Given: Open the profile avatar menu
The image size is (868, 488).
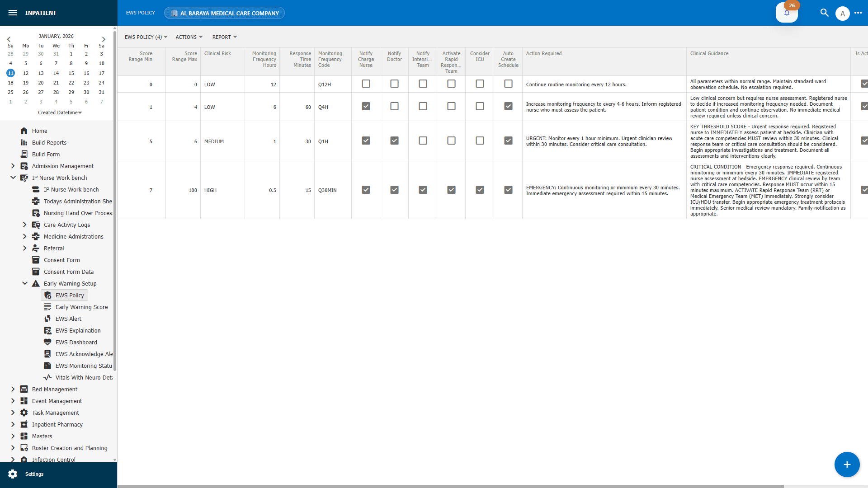Looking at the screenshot, I should [x=843, y=13].
